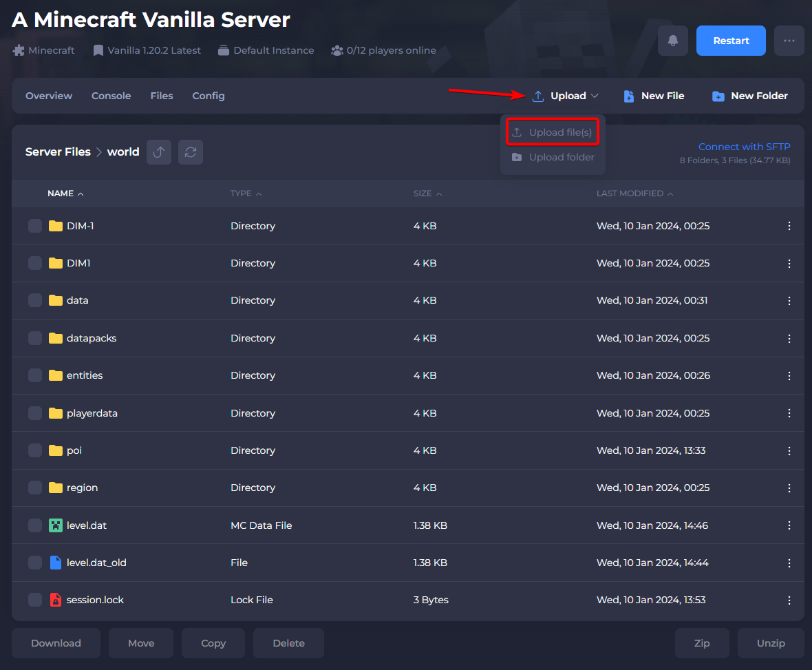Click the Copy button

[213, 643]
